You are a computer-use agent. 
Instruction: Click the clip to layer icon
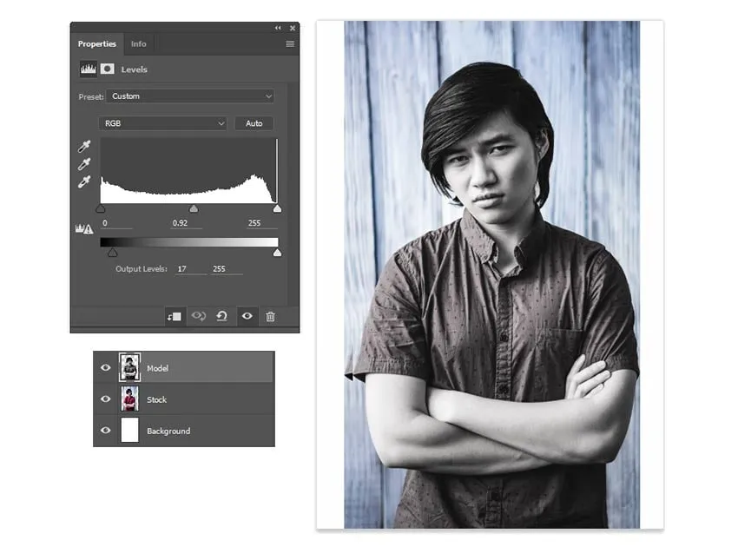point(174,317)
